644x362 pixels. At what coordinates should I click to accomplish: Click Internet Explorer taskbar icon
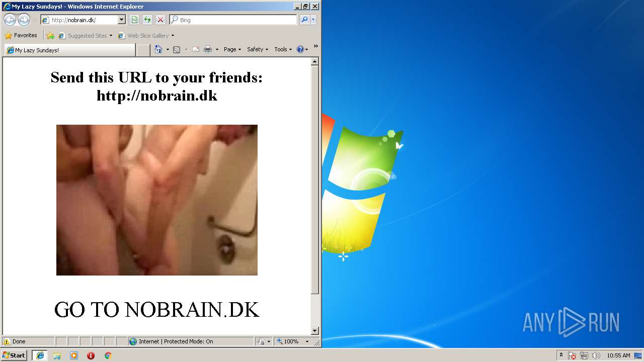[40, 355]
